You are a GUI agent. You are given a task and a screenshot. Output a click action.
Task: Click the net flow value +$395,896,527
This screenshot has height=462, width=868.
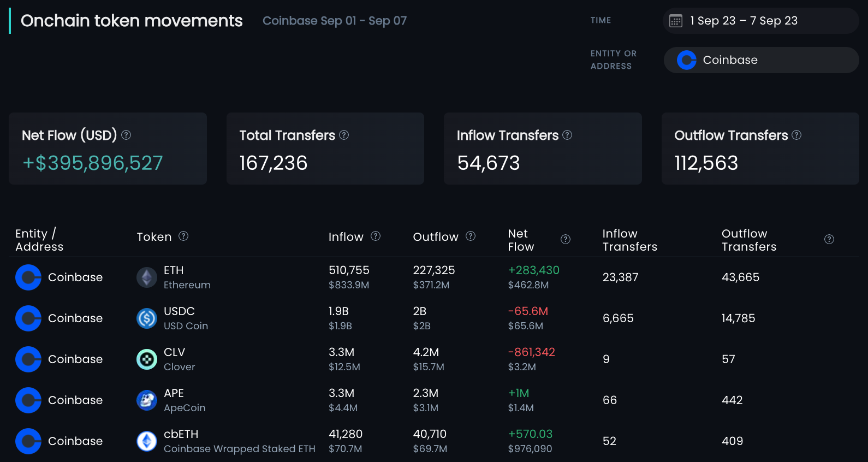coord(92,163)
